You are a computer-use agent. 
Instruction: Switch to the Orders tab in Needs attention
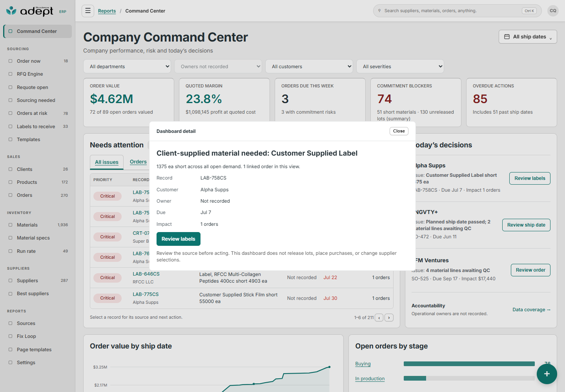coord(138,162)
